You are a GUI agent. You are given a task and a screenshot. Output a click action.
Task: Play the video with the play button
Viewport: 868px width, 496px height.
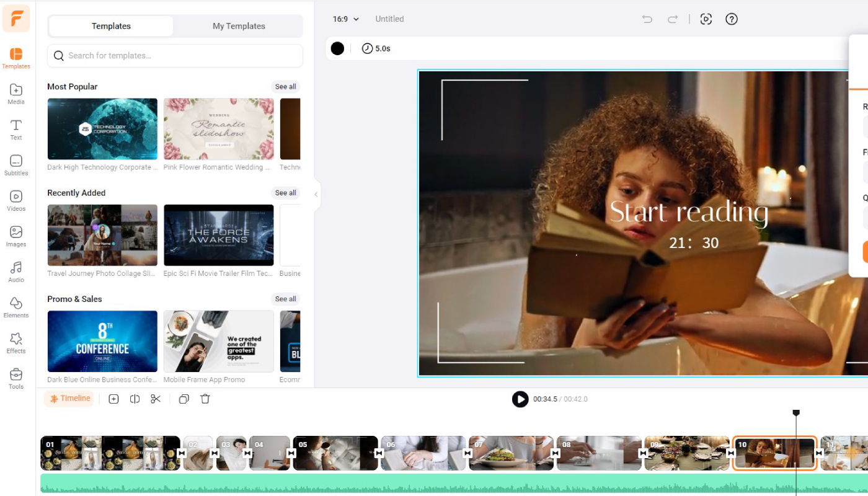[520, 399]
